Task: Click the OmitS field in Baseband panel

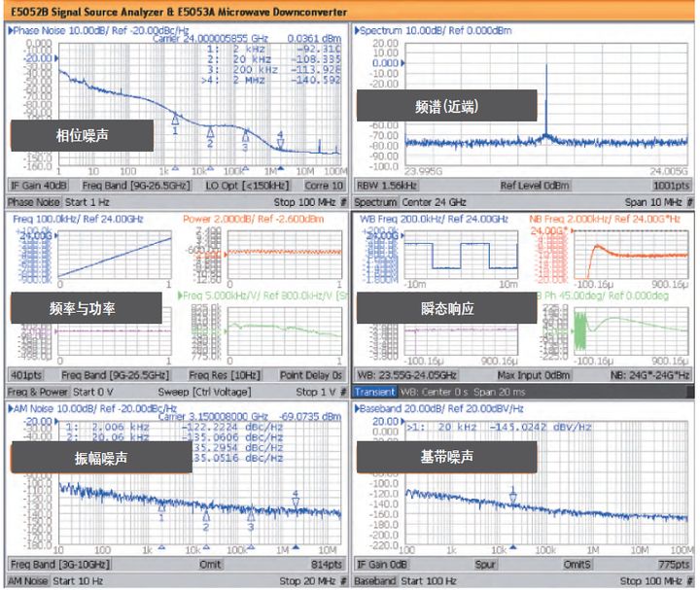Action: [x=577, y=565]
